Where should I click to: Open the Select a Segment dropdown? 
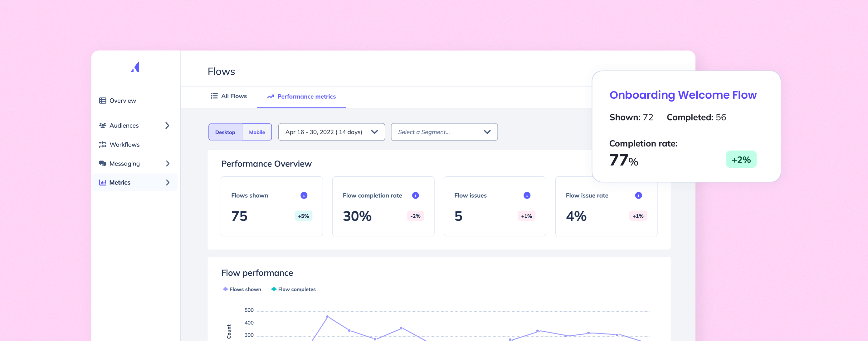click(444, 132)
